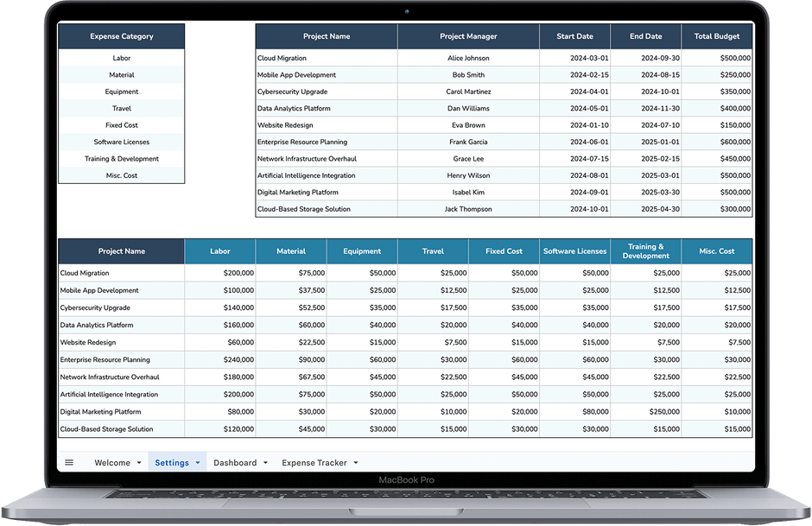Open the all sheets hamburger menu

(69, 462)
